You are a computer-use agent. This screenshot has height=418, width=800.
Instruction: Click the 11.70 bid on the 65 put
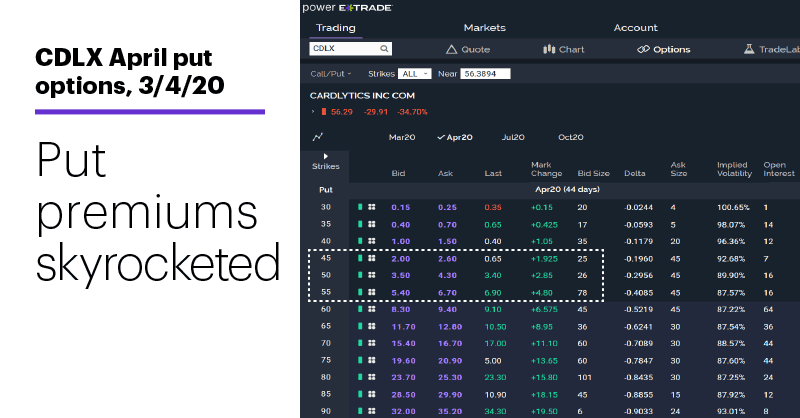[403, 327]
